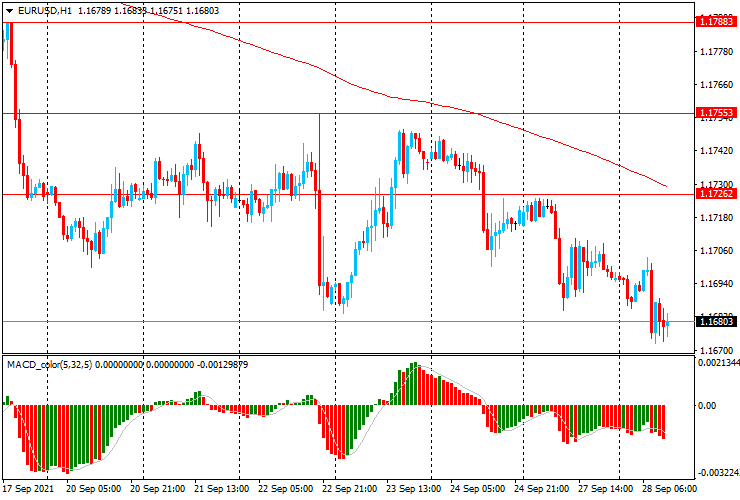Click the 28 Sep 06:00 time axis label
The image size is (740, 500).
[669, 488]
